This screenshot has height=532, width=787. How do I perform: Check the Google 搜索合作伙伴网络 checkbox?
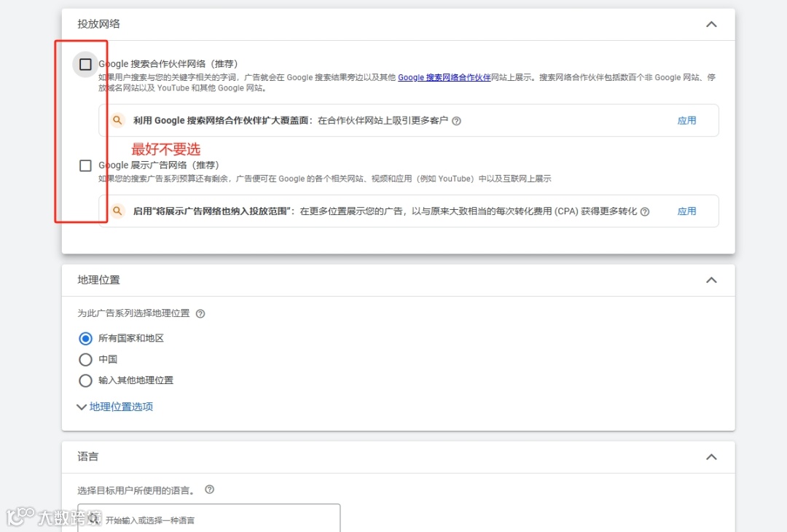(85, 64)
